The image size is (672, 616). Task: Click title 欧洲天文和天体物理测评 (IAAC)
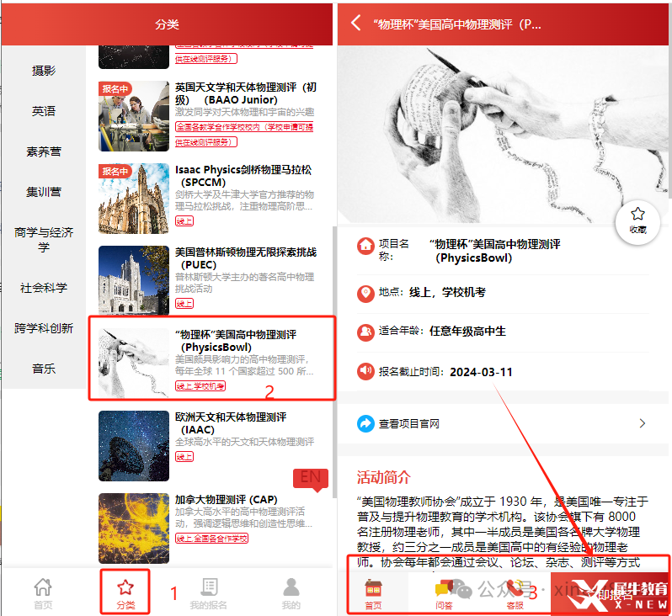pyautogui.click(x=231, y=422)
